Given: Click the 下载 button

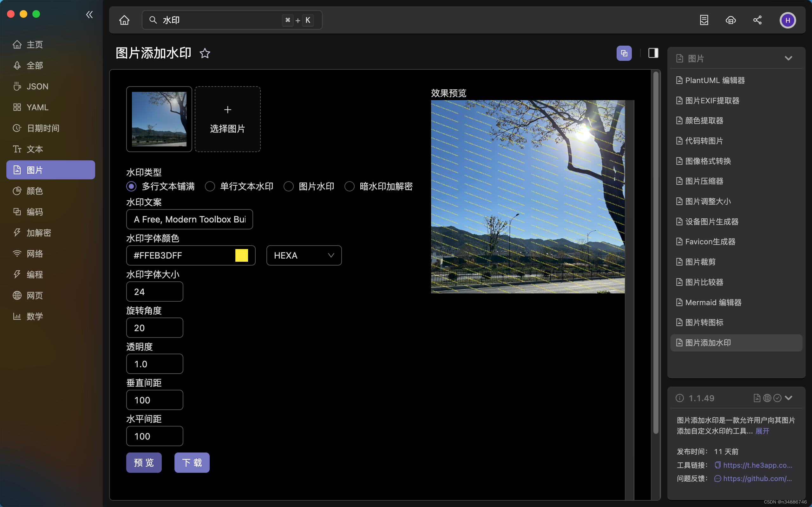Looking at the screenshot, I should [x=192, y=462].
